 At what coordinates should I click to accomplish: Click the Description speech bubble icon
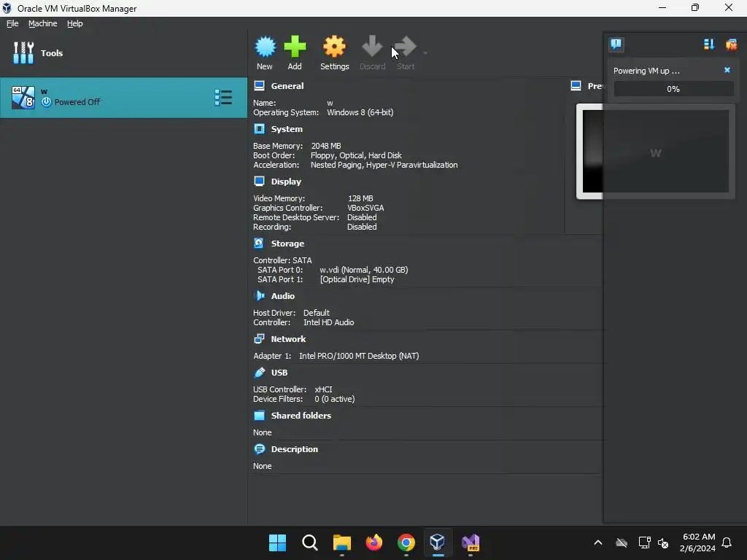click(x=259, y=449)
